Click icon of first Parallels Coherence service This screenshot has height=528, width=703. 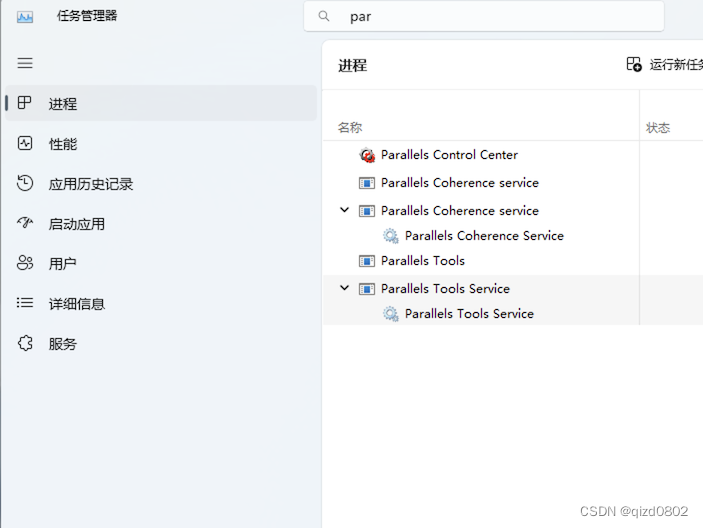(x=367, y=183)
